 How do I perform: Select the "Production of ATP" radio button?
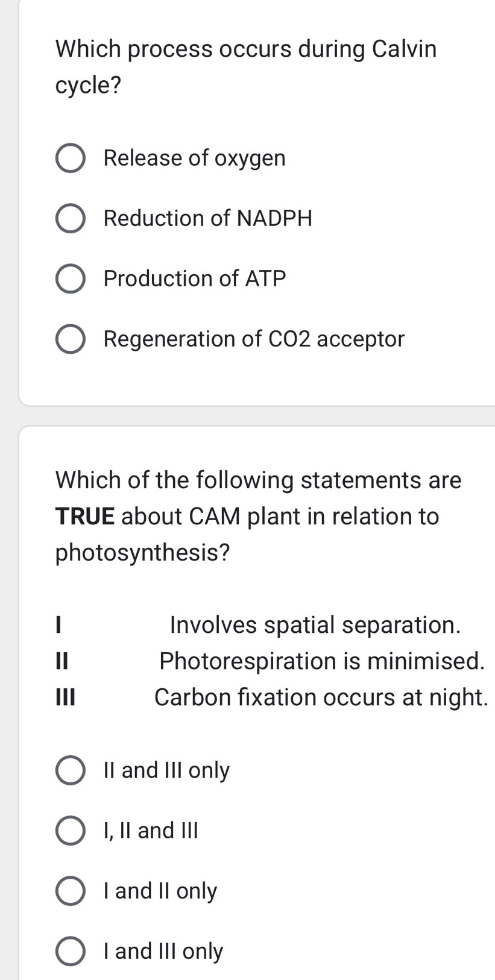[x=70, y=278]
